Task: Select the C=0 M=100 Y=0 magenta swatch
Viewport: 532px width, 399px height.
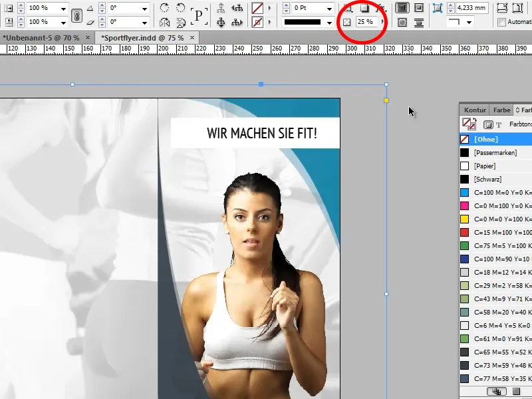Action: tap(495, 205)
